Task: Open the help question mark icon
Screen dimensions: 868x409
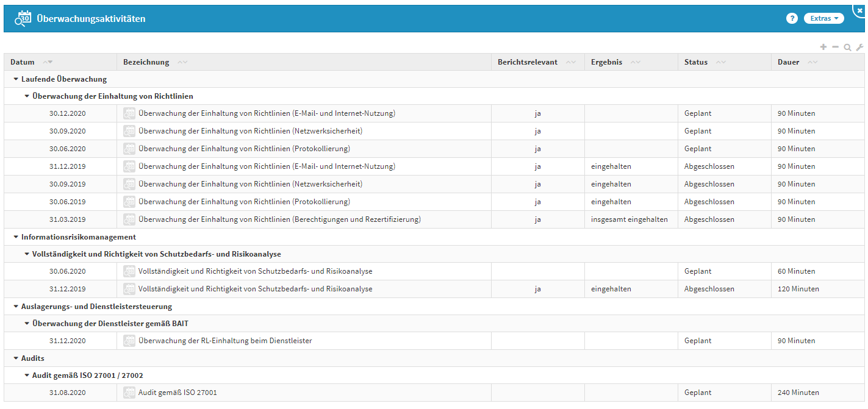Action: pyautogui.click(x=792, y=18)
